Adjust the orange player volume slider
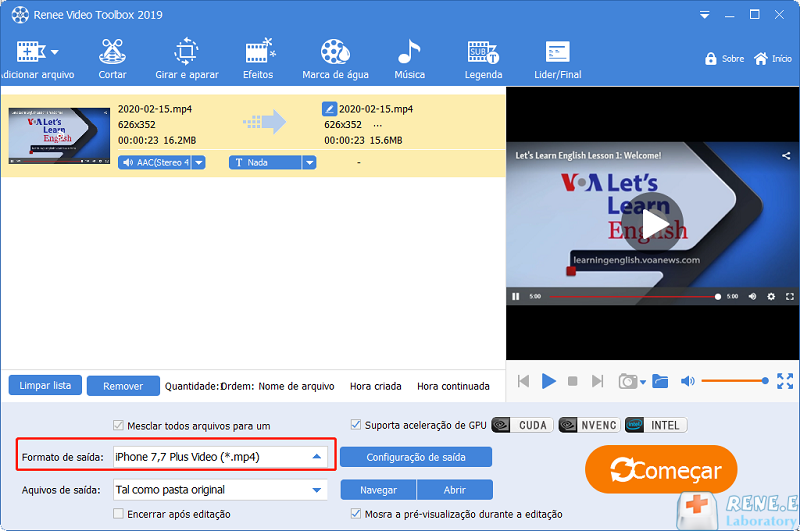Image resolution: width=800 pixels, height=531 pixels. point(735,381)
